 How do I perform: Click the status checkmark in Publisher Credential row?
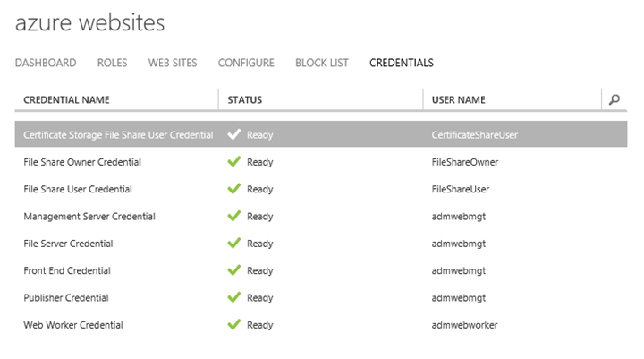234,297
